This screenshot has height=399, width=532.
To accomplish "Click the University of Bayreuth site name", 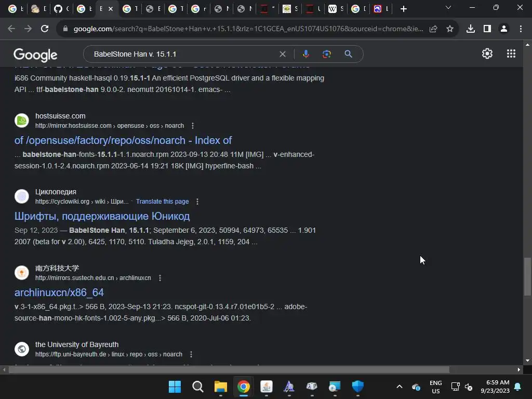I will point(77,345).
